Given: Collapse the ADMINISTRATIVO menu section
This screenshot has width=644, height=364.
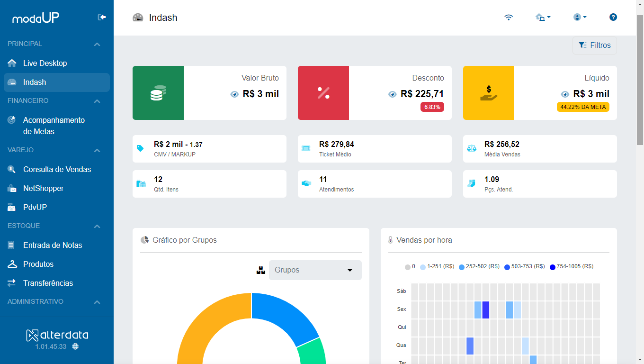Looking at the screenshot, I should (97, 302).
